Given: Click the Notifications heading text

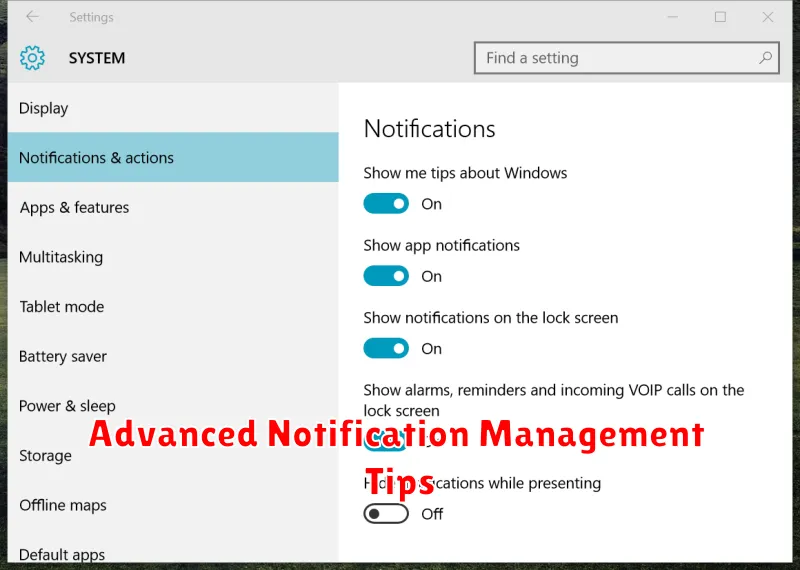Looking at the screenshot, I should tap(429, 129).
